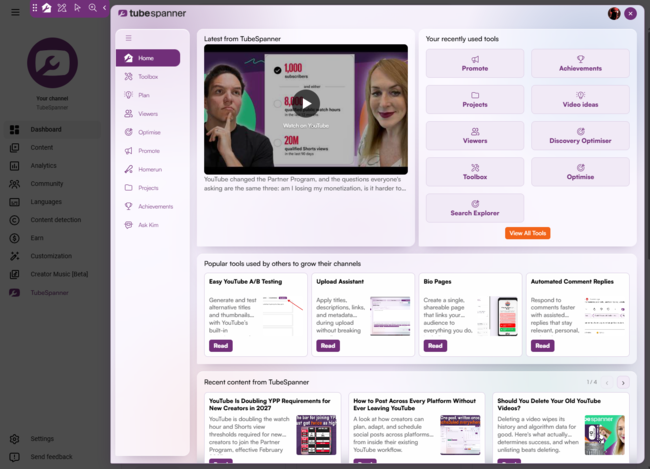
Task: Open Optimise recently used tool
Action: pos(580,172)
